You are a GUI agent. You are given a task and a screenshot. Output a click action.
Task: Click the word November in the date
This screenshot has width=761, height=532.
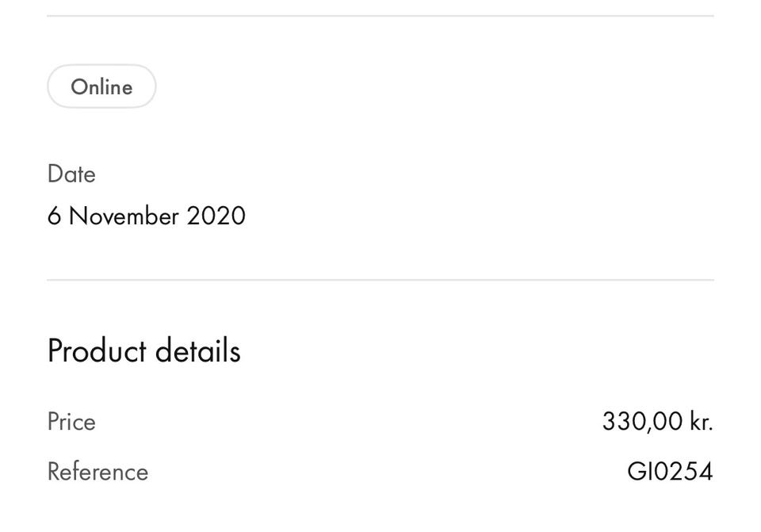click(124, 216)
